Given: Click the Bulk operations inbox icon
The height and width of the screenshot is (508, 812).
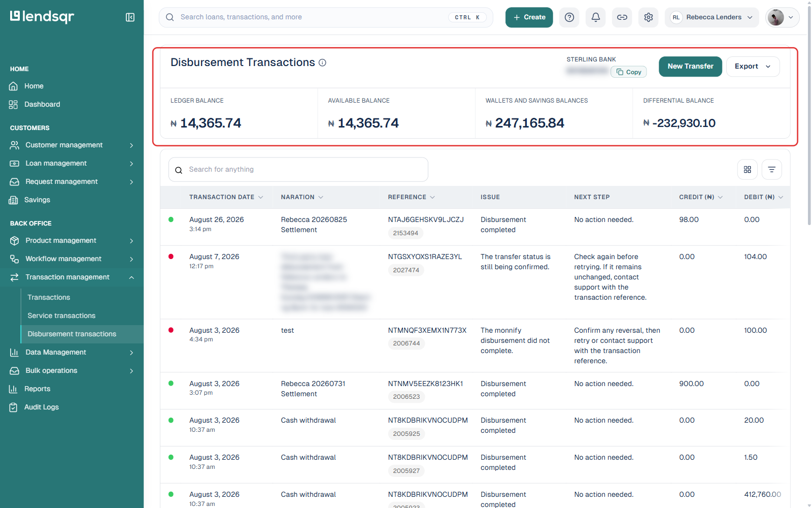Looking at the screenshot, I should tap(14, 371).
